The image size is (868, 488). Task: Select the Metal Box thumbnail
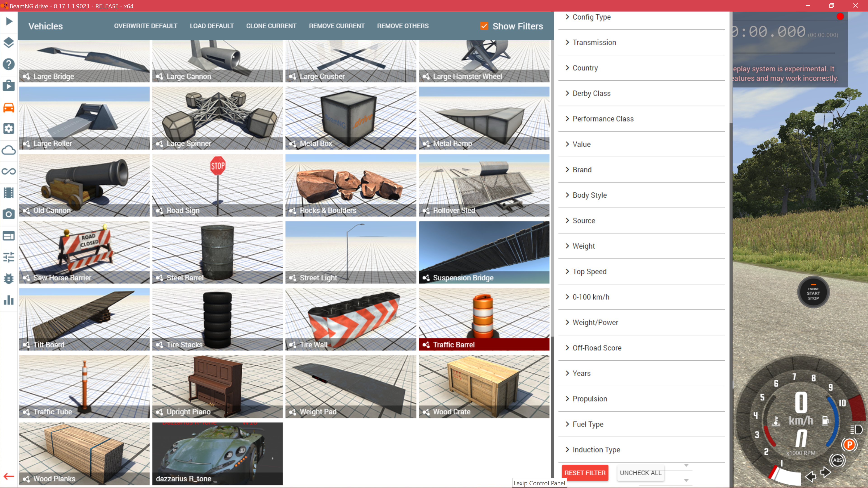pos(351,118)
